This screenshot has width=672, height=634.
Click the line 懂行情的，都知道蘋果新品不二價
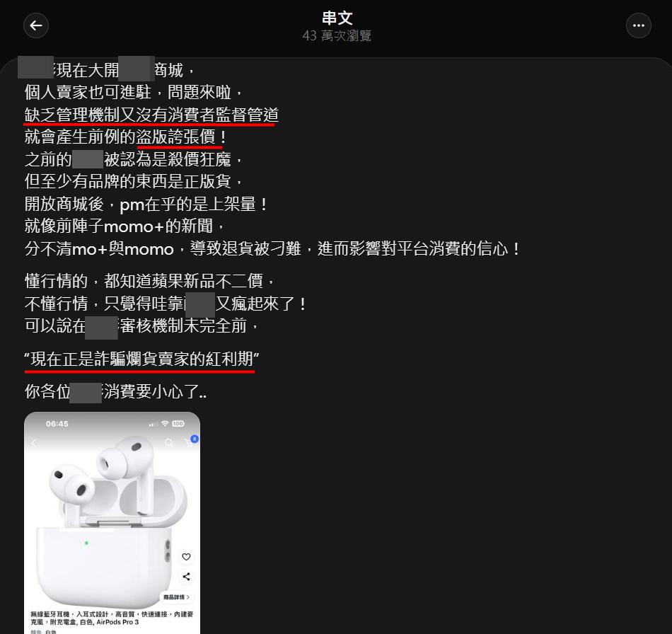(149, 281)
